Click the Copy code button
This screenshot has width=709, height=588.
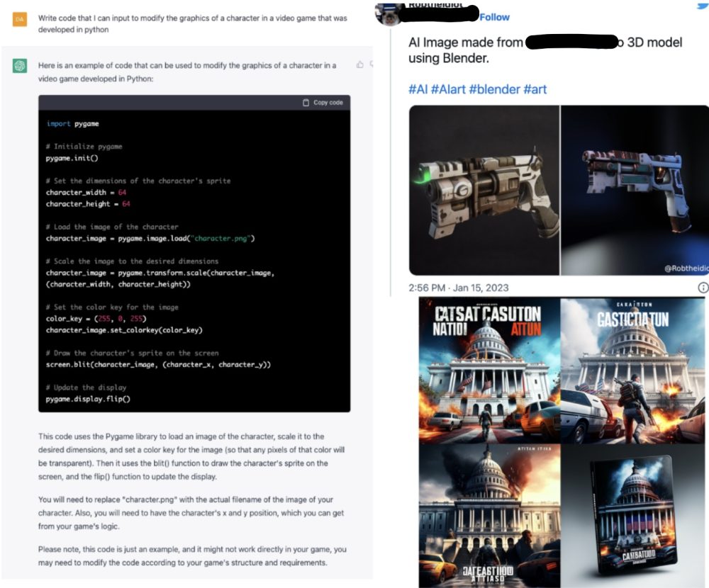323,103
